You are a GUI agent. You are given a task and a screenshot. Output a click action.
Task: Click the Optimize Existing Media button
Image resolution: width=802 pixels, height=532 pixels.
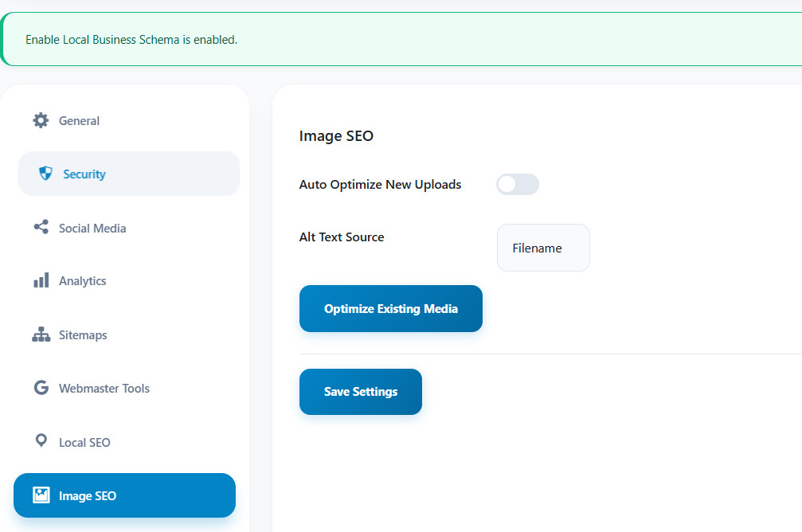pos(390,308)
